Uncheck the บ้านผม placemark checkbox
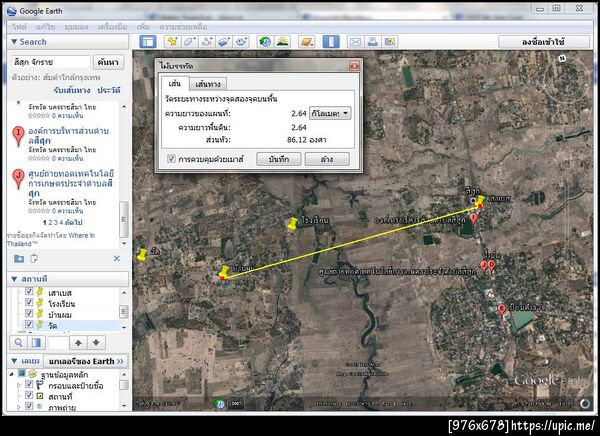 tap(29, 313)
